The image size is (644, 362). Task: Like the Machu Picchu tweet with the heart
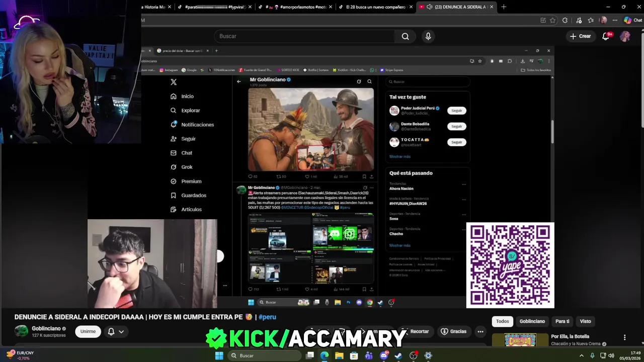(307, 176)
